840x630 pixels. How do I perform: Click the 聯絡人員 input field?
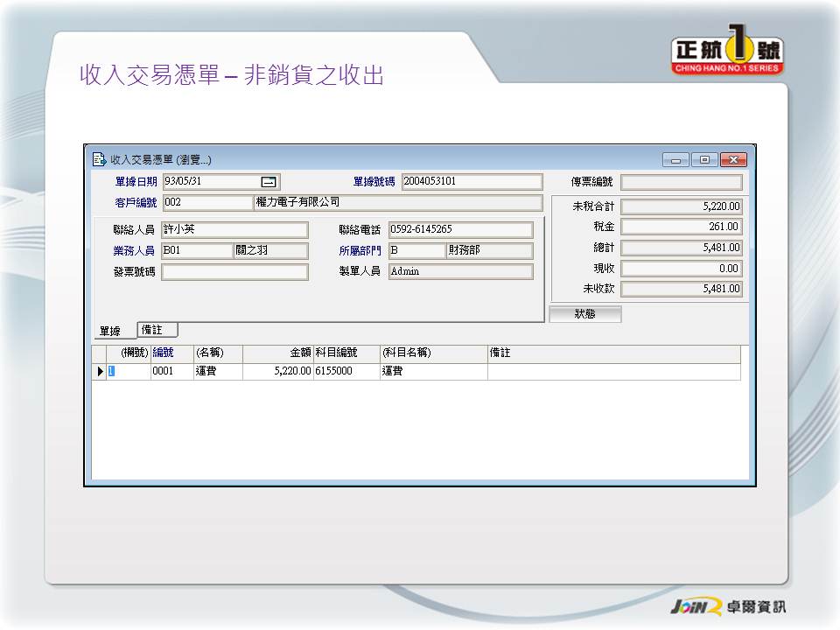[234, 230]
